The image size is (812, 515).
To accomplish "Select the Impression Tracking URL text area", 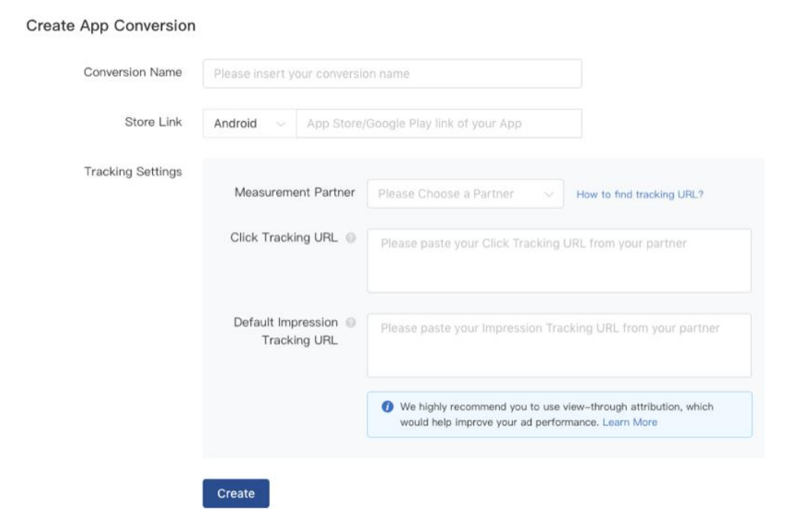I will (x=558, y=345).
